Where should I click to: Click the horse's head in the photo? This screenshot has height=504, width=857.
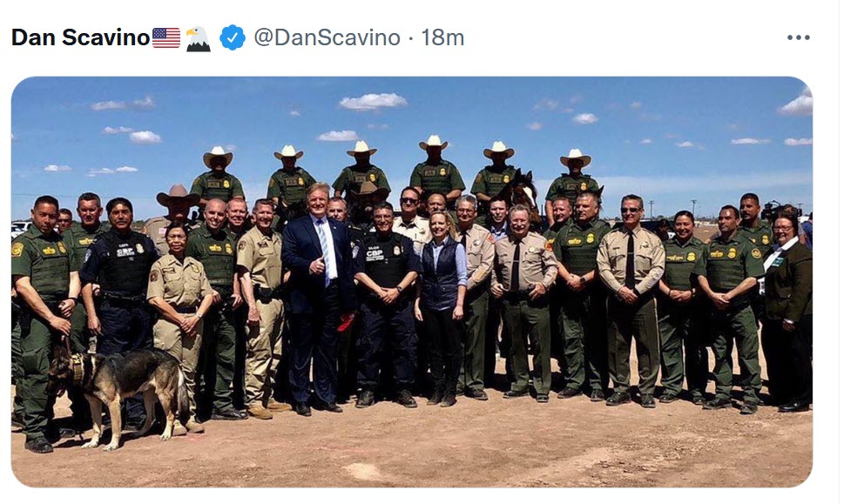pos(522,190)
